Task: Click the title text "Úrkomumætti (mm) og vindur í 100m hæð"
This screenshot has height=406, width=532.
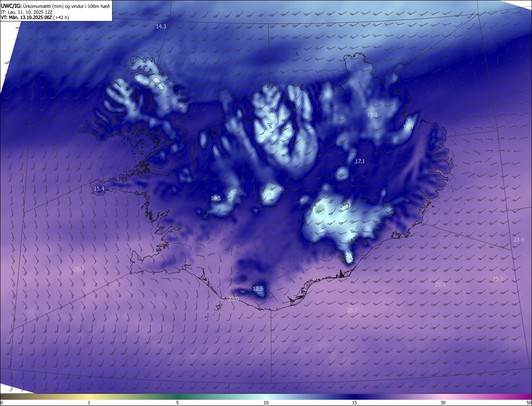Action: coord(66,6)
